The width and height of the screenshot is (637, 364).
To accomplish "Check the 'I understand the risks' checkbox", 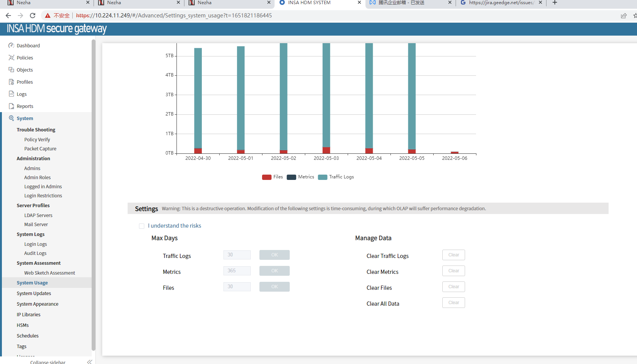I will (x=142, y=226).
